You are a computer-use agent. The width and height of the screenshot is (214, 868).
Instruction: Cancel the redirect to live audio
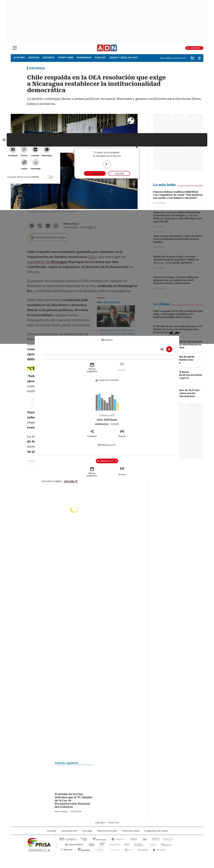coord(119,174)
